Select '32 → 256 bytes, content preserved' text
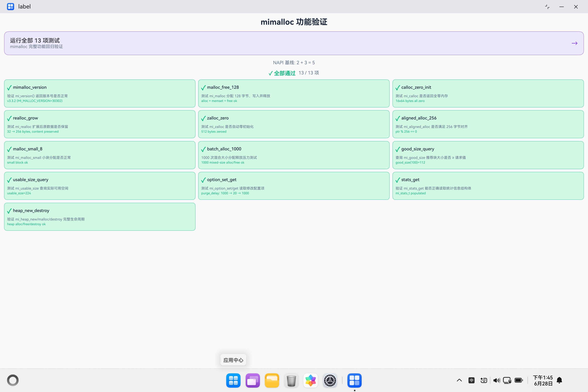Viewport: 588px width, 392px height. 33,132
